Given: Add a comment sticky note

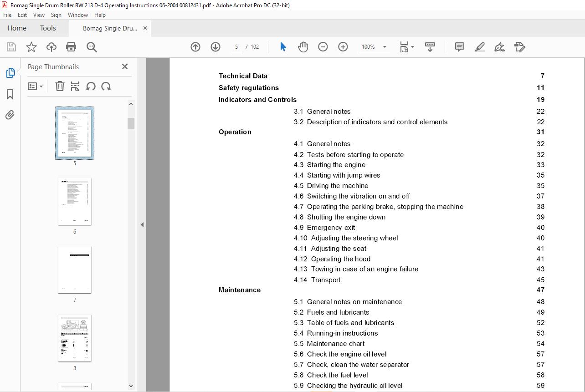Looking at the screenshot, I should [x=460, y=47].
